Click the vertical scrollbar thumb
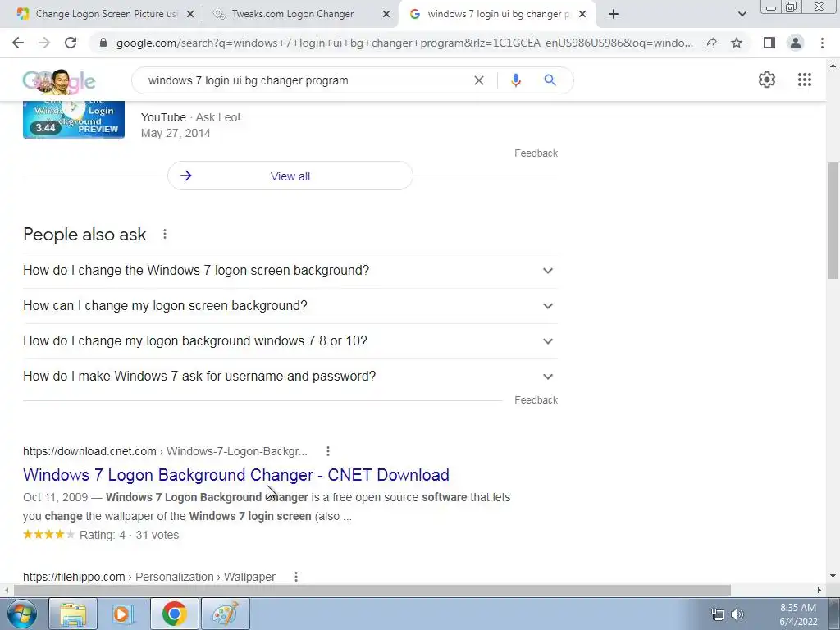This screenshot has height=630, width=840. [x=833, y=220]
